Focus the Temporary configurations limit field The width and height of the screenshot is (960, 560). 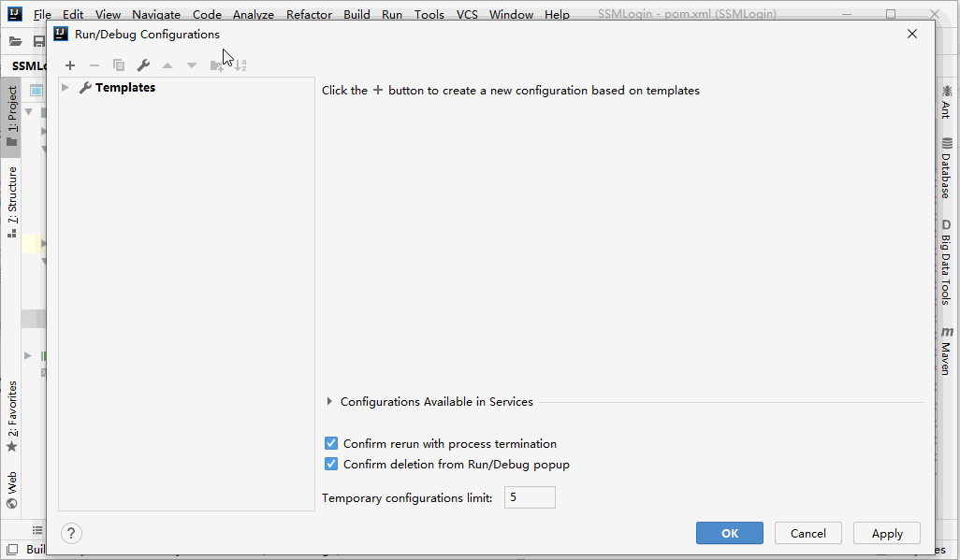tap(530, 497)
